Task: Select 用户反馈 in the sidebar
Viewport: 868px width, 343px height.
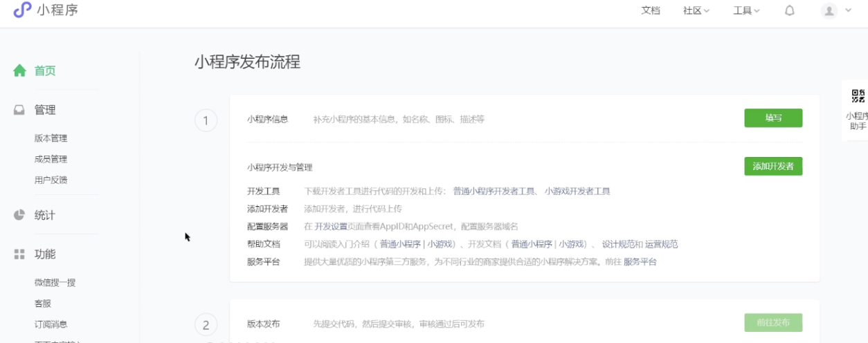Action: click(51, 180)
